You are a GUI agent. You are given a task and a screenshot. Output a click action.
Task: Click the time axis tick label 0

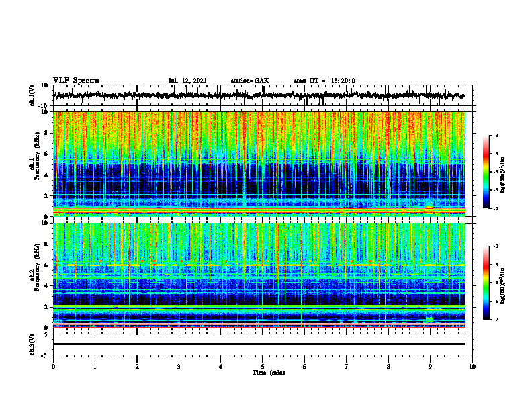pos(53,367)
